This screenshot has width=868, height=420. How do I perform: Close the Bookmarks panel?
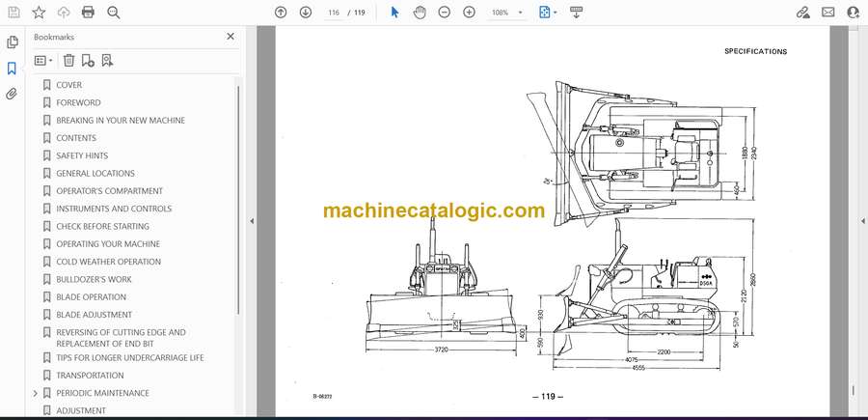pyautogui.click(x=231, y=37)
